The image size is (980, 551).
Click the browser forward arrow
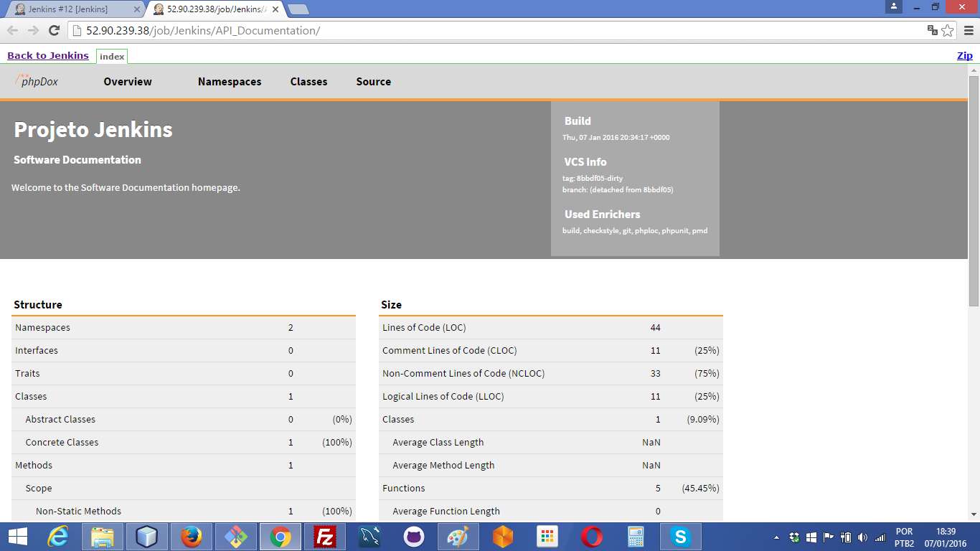click(33, 30)
